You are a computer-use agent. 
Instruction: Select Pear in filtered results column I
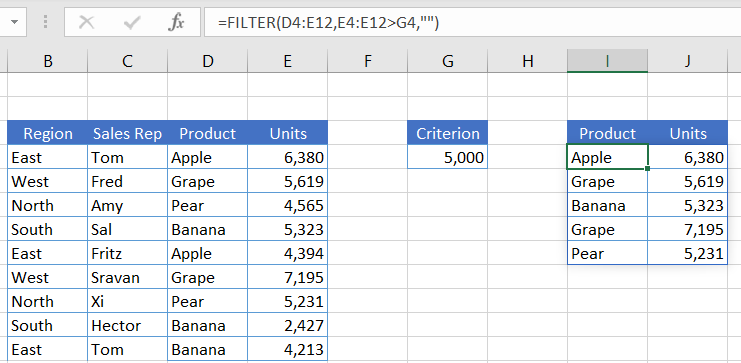click(607, 253)
